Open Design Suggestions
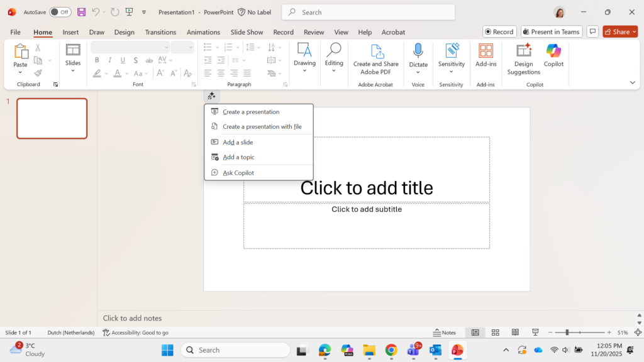Viewport: 644px width, 362px height. [x=523, y=52]
